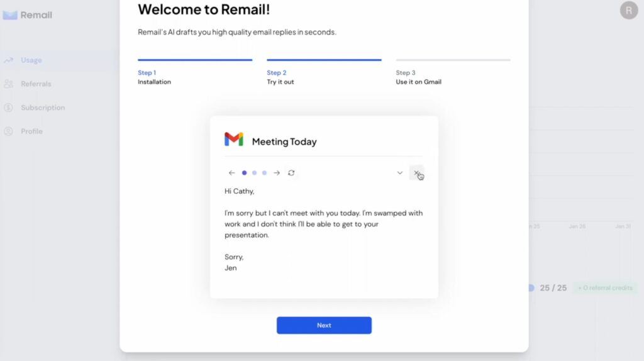Close the draft with the X icon
This screenshot has height=361, width=644.
[416, 173]
